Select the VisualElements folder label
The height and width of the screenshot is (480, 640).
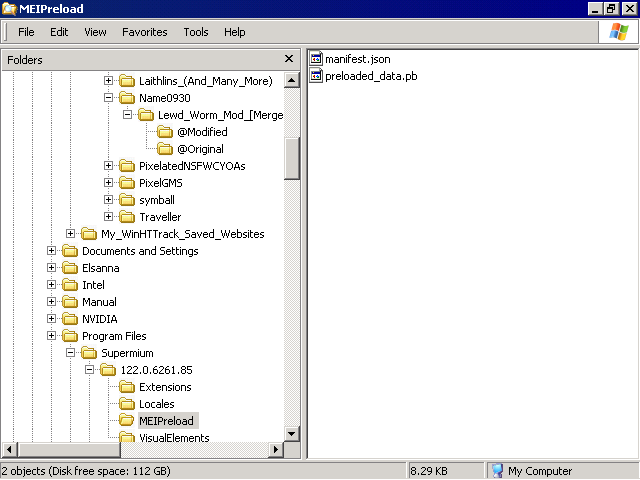pos(174,438)
